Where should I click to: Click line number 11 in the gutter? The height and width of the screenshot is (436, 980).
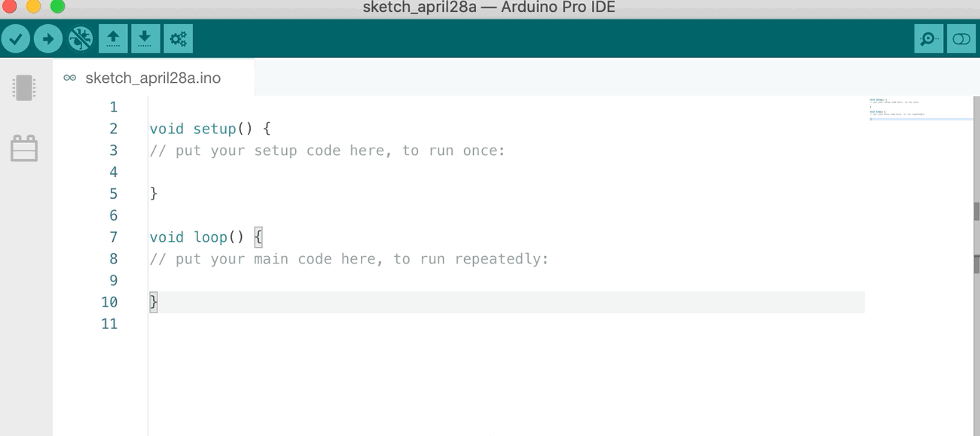click(110, 324)
